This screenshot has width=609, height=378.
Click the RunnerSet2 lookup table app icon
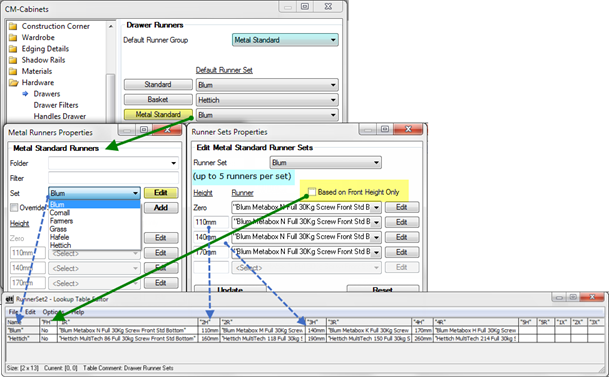tap(10, 299)
